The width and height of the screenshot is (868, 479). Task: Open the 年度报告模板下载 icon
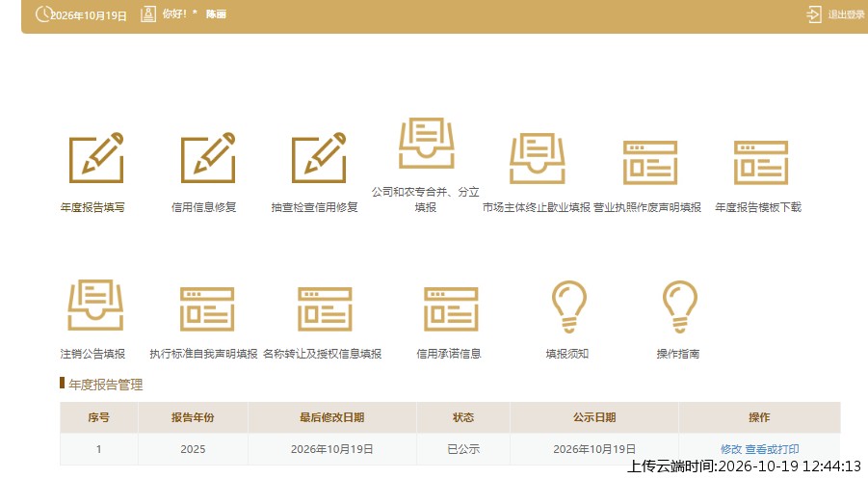(x=761, y=162)
